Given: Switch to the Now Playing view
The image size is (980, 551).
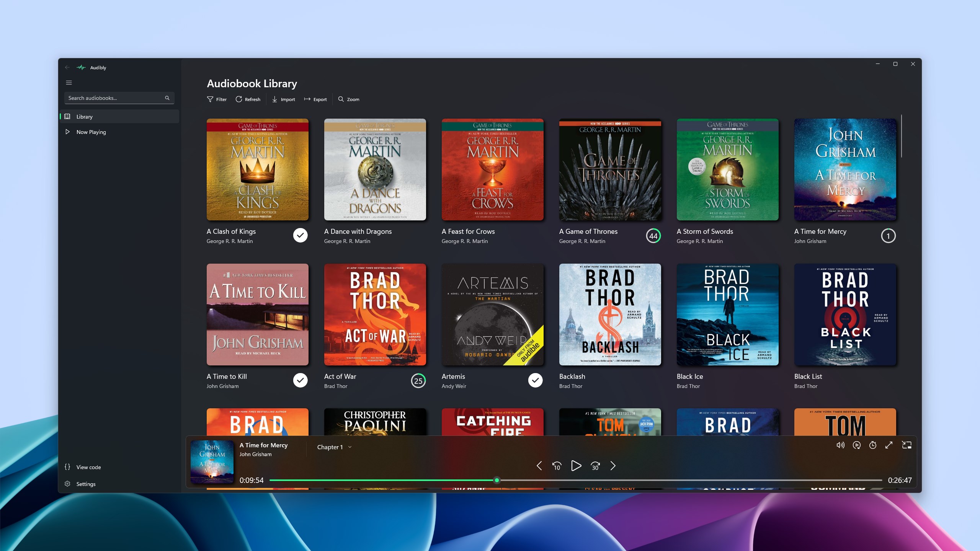Looking at the screenshot, I should (91, 132).
